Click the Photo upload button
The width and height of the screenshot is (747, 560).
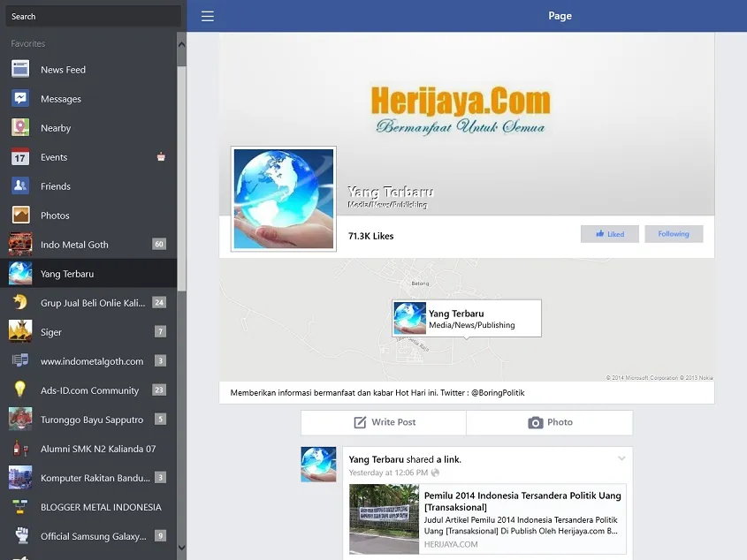(550, 422)
